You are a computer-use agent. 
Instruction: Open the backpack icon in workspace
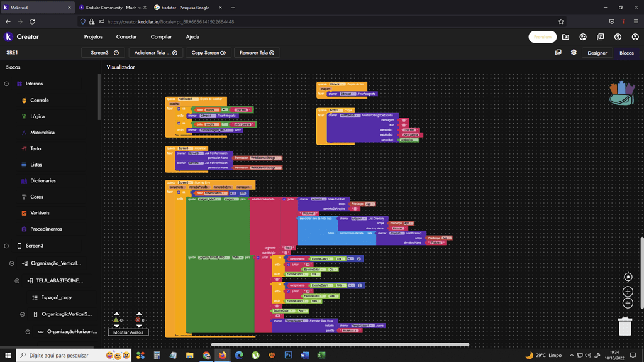pyautogui.click(x=622, y=93)
